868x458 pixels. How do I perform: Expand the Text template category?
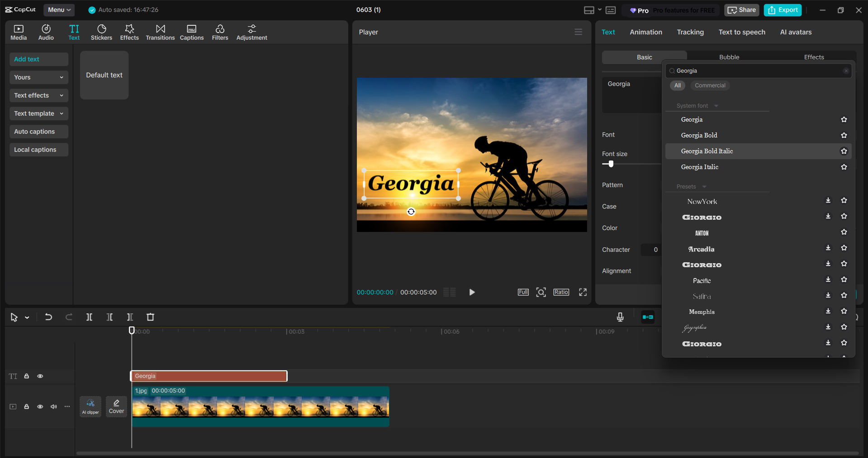coord(39,113)
